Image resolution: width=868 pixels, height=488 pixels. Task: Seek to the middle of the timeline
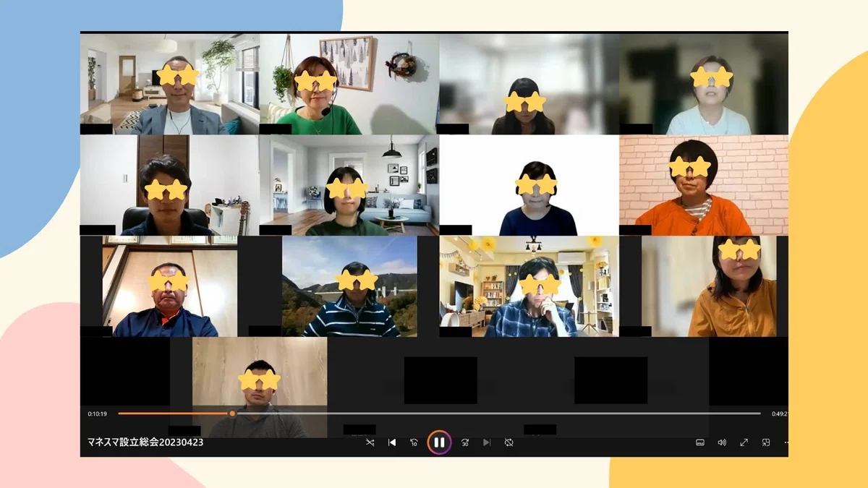click(439, 414)
